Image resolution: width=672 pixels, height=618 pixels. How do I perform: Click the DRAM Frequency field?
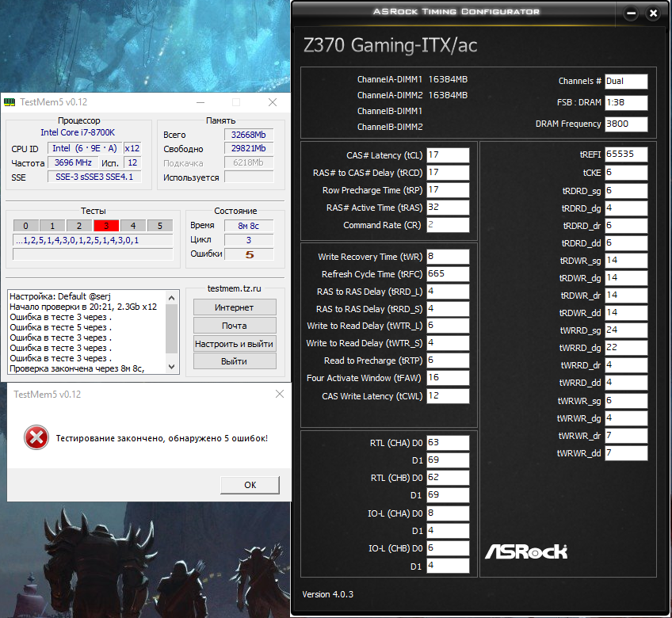[x=626, y=124]
